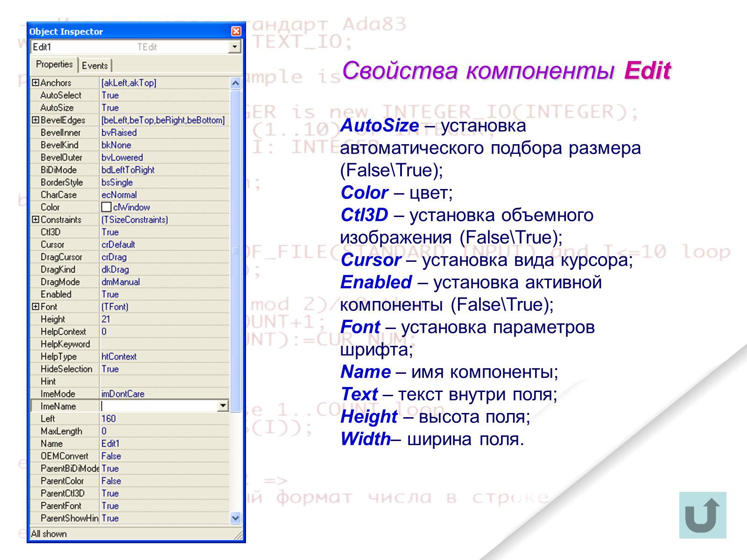
Task: Click the Height value 21
Action: 106,319
